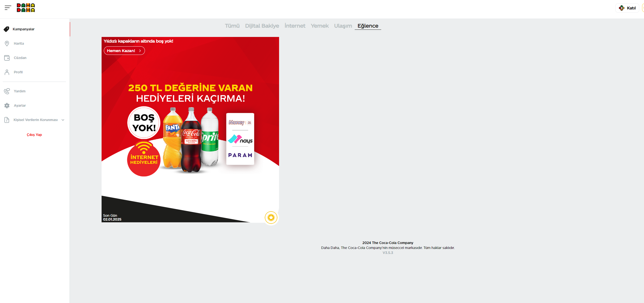Select the Ulaşım tab
This screenshot has height=303, width=644.
343,26
